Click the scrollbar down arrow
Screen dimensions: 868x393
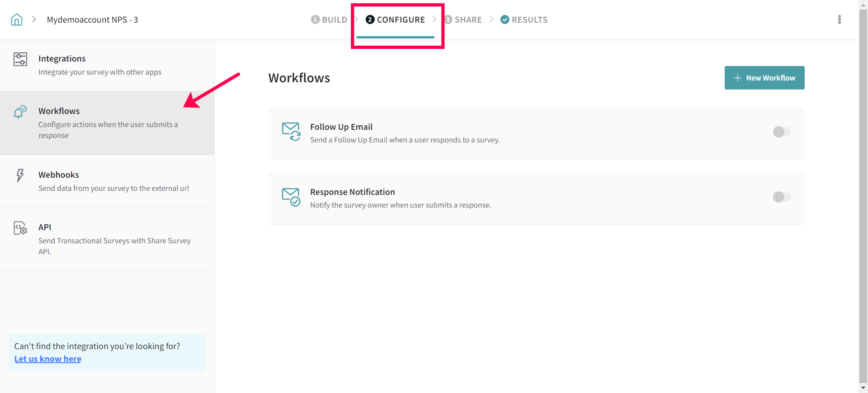863,388
